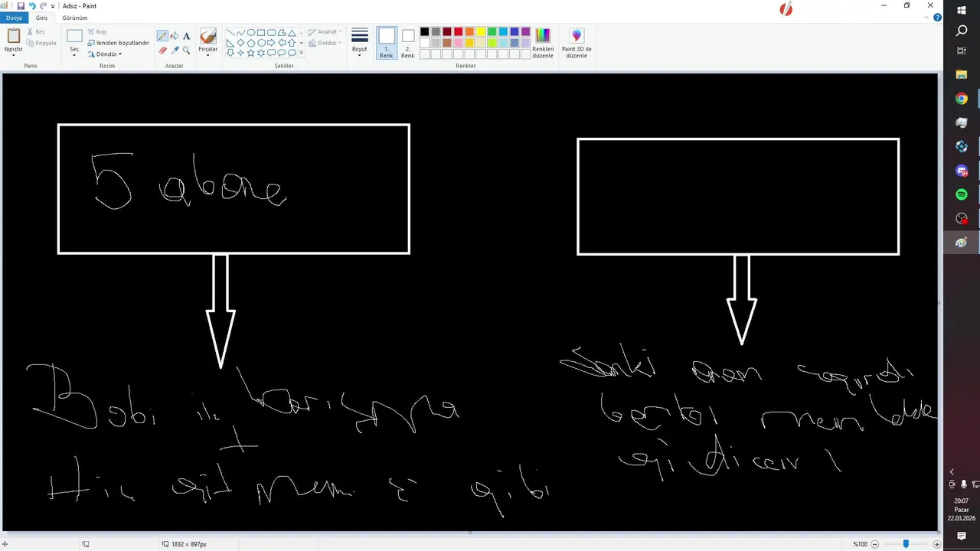Screen dimensions: 980x551
Task: Pick the black color swatch
Action: tap(424, 32)
